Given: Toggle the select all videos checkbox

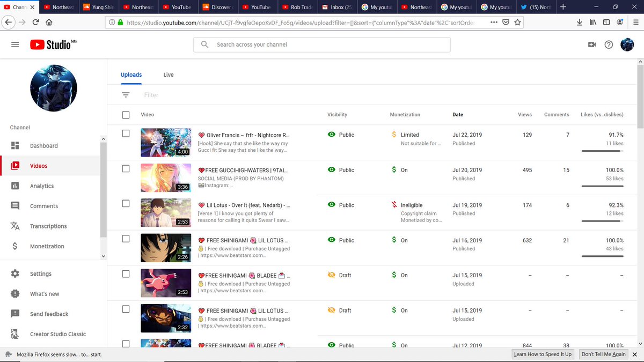Looking at the screenshot, I should [x=126, y=115].
